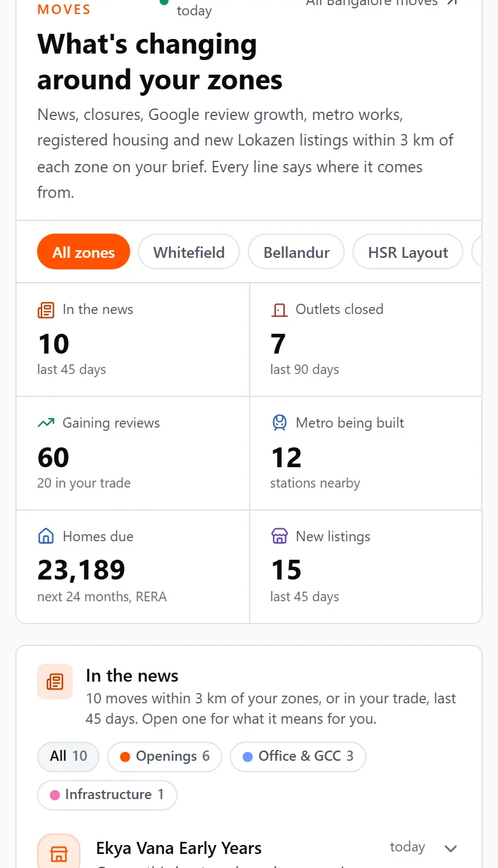This screenshot has width=498, height=868.
Task: Click the trending-up icon beside Gaining reviews
Action: coord(46,423)
